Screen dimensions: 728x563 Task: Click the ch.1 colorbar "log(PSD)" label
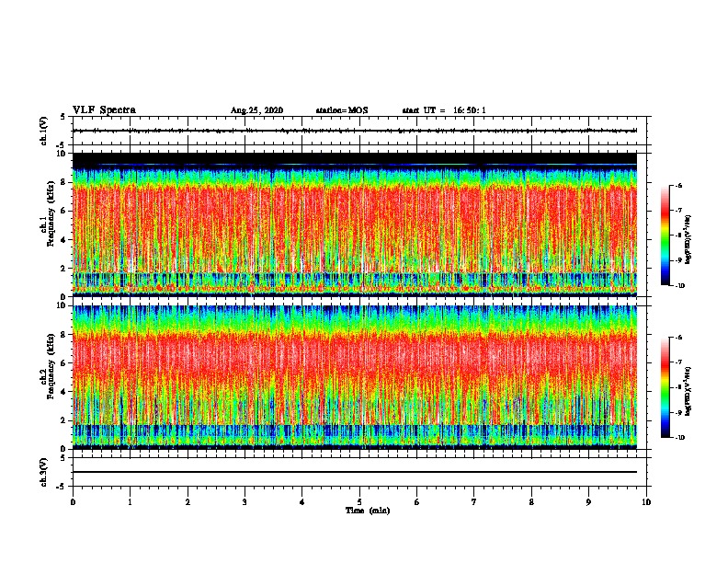(688, 239)
